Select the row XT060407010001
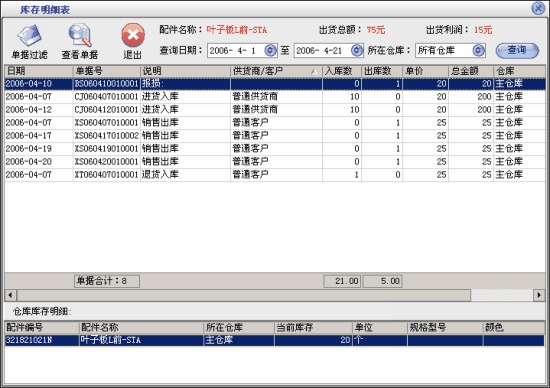550x388 pixels. pos(275,174)
